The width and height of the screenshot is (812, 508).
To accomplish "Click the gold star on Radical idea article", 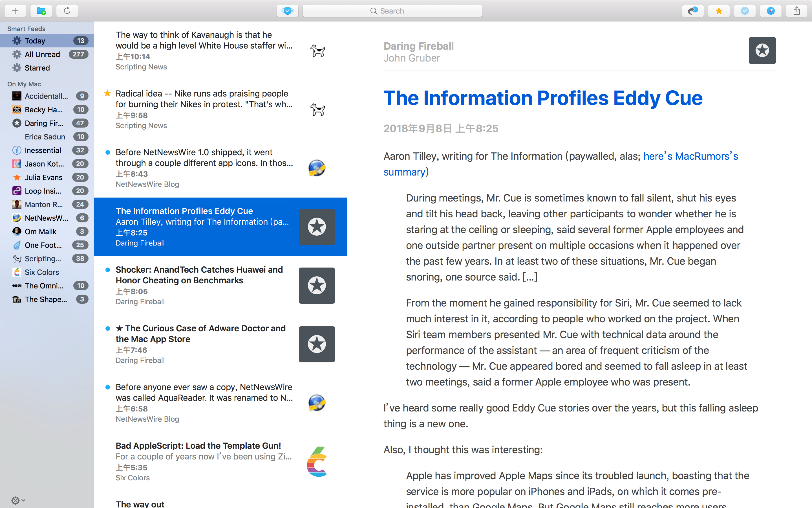I will pyautogui.click(x=107, y=93).
